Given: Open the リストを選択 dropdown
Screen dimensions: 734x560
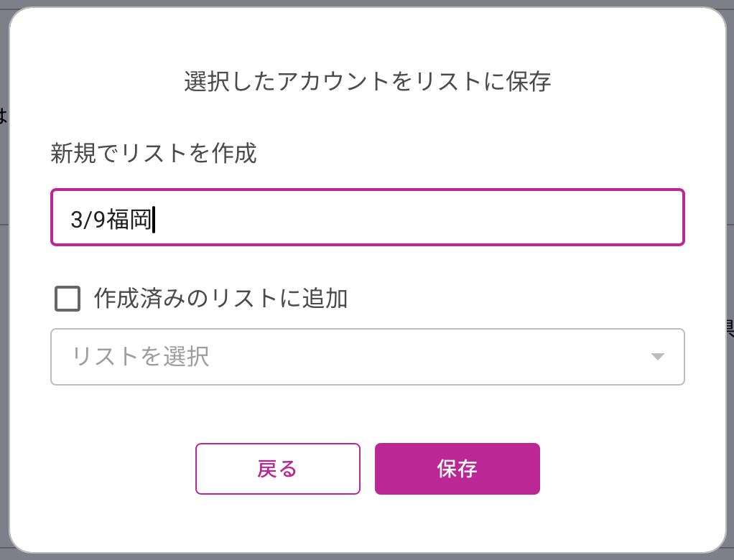Looking at the screenshot, I should [x=367, y=357].
